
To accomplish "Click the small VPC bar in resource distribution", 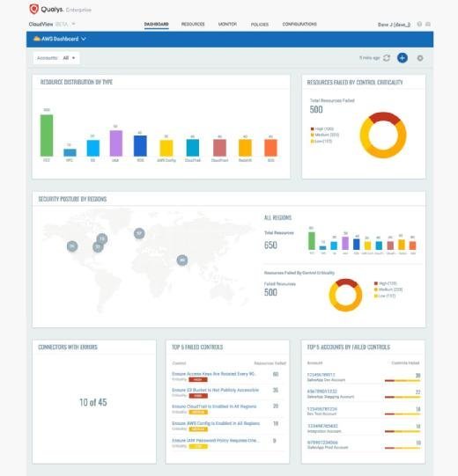I will click(x=70, y=152).
